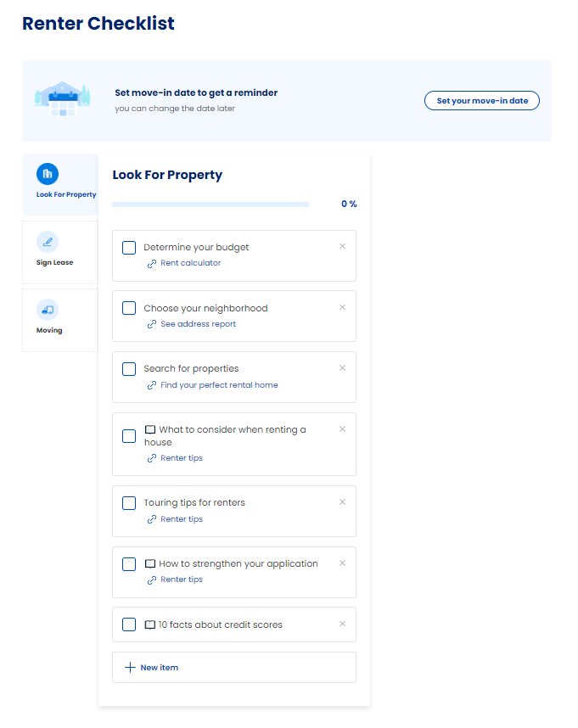This screenshot has height=728, width=578.
Task: Remove the Determine your budget item
Action: [x=342, y=246]
